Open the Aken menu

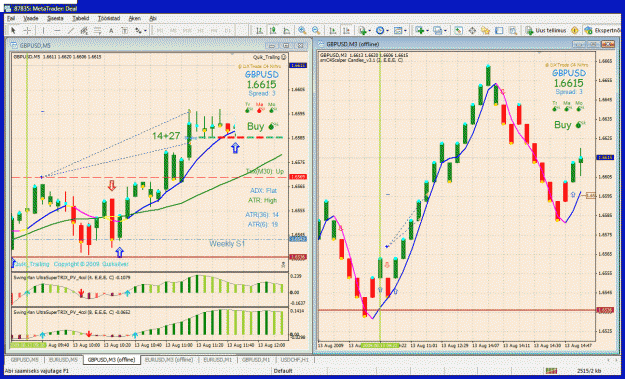134,18
